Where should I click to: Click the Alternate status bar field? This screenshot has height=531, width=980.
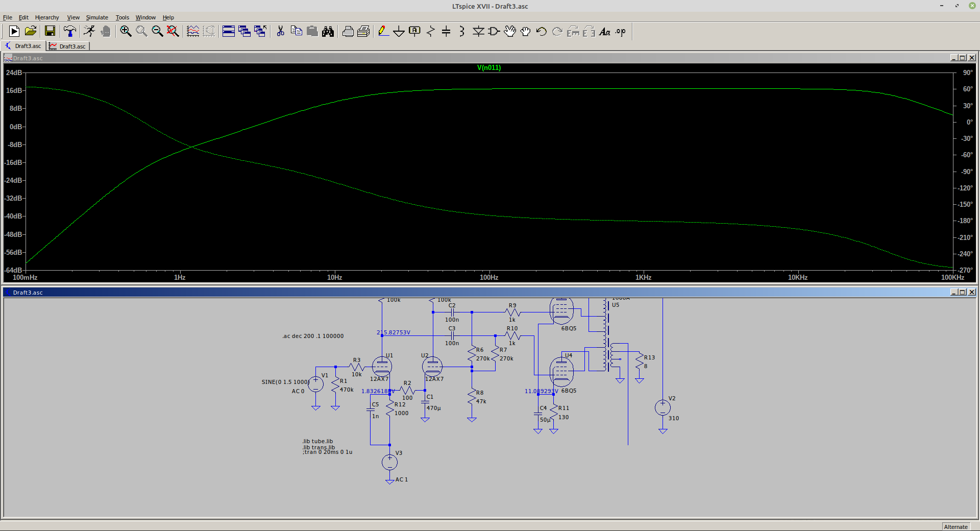pyautogui.click(x=955, y=526)
